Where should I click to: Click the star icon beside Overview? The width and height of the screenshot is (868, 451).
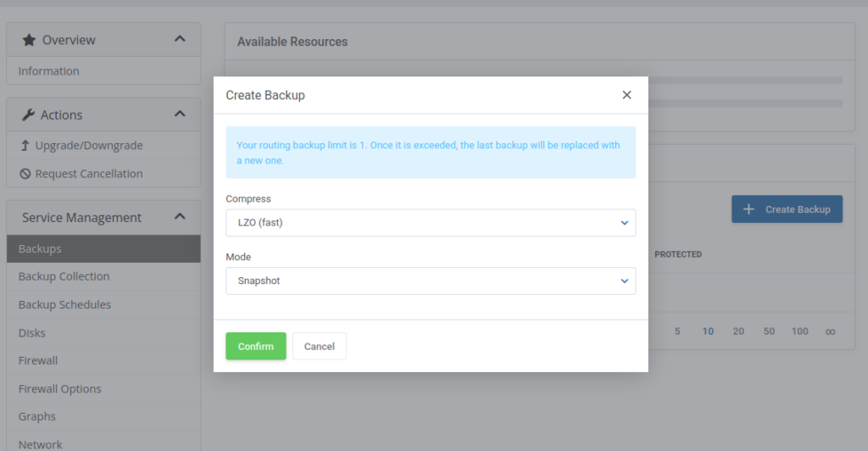point(29,40)
